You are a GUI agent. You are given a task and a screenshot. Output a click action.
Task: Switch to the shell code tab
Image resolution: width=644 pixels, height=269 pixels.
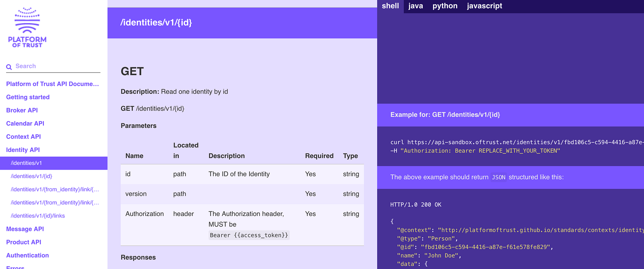point(390,6)
